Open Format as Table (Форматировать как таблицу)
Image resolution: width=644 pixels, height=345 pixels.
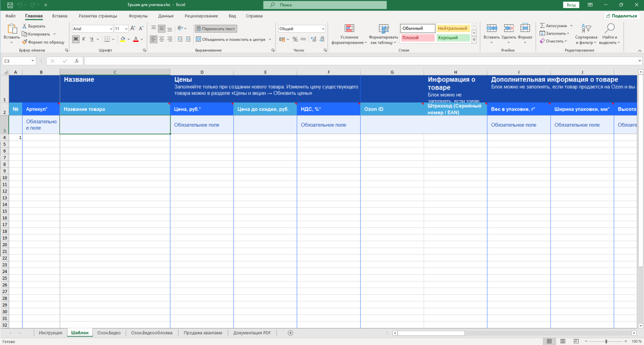(x=384, y=34)
